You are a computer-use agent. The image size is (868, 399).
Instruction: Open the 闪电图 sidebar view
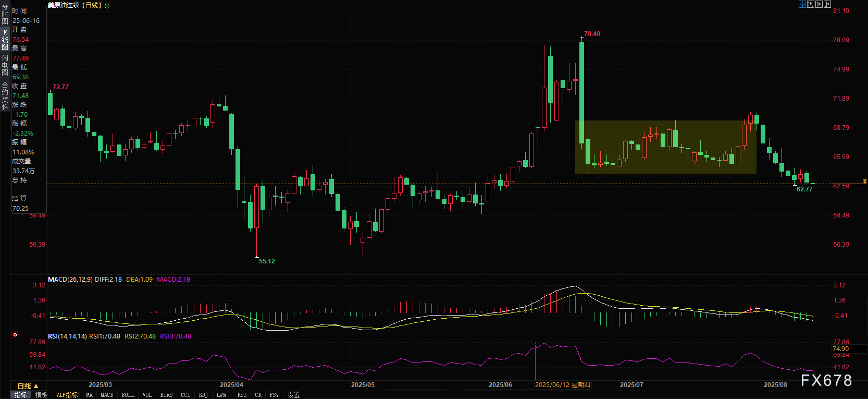5,65
